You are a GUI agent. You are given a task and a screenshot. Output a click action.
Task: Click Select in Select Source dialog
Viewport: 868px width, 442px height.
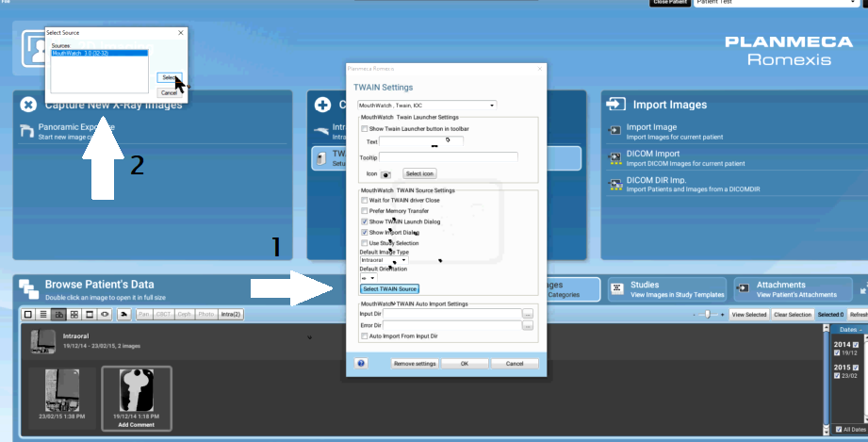[x=169, y=77]
